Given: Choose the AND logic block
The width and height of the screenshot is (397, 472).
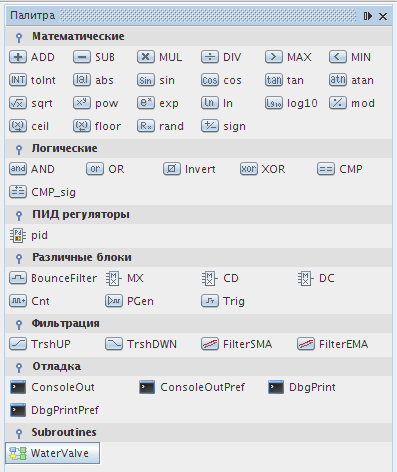Looking at the screenshot, I should 32,169.
